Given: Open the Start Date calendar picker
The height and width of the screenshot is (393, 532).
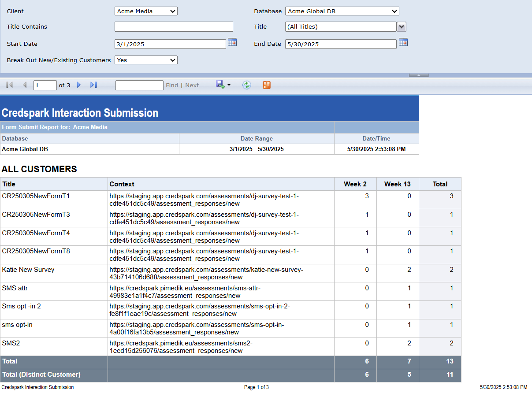Looking at the screenshot, I should click(x=232, y=42).
